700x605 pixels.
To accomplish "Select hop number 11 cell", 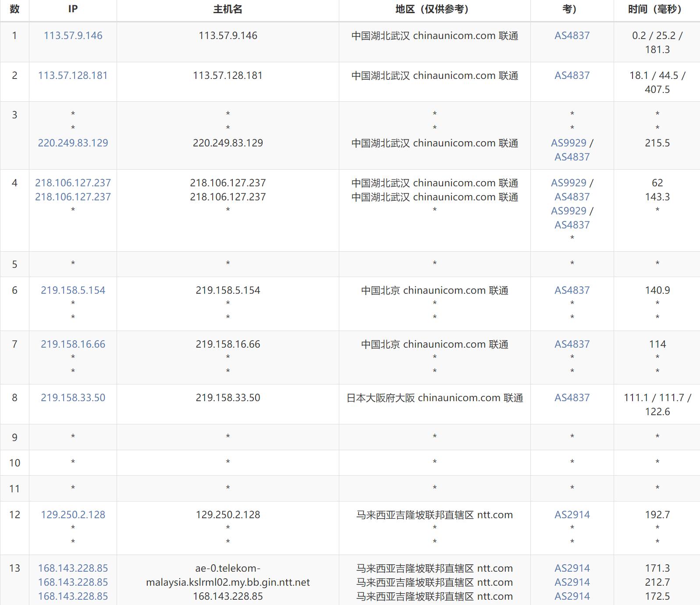I will coord(14,489).
